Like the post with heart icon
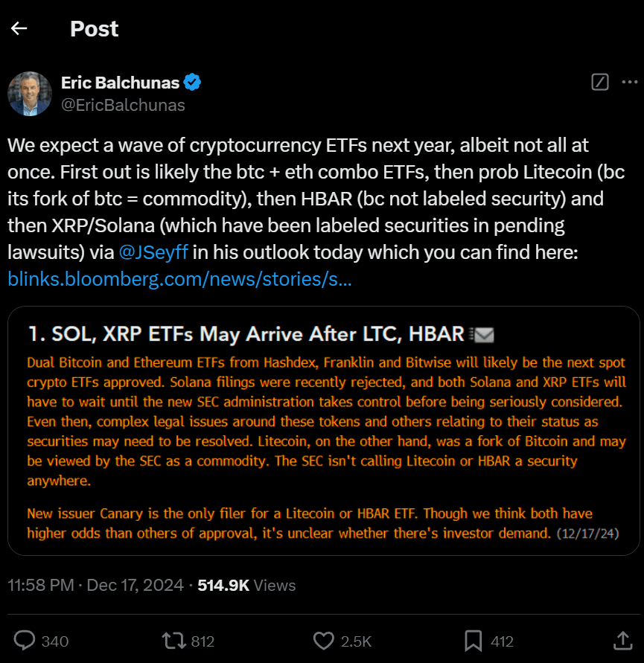This screenshot has width=644, height=663. tap(322, 641)
